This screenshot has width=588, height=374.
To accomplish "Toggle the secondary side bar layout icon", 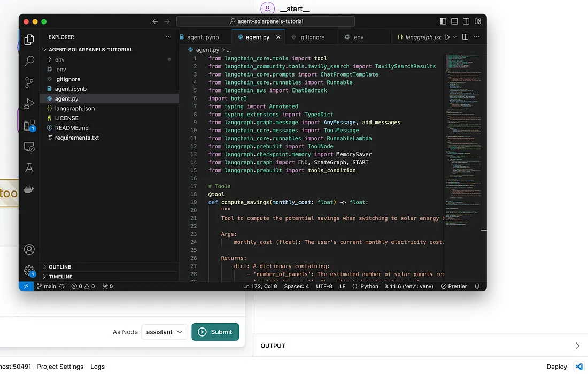I will (466, 21).
